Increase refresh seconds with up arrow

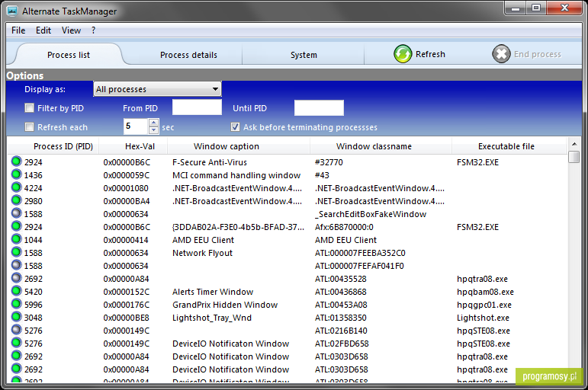pos(153,123)
